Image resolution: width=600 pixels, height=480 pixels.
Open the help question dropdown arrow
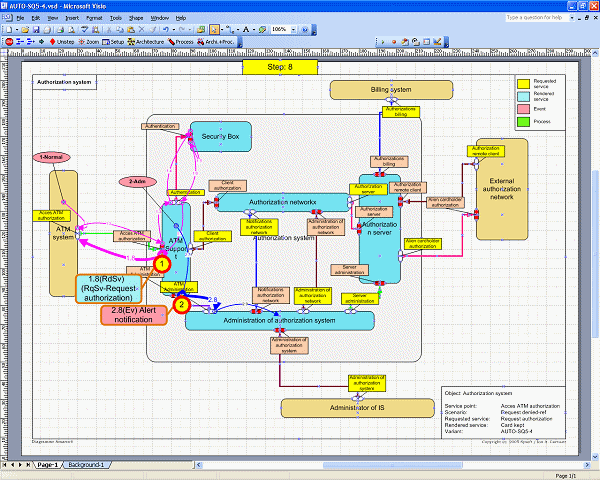coord(572,18)
